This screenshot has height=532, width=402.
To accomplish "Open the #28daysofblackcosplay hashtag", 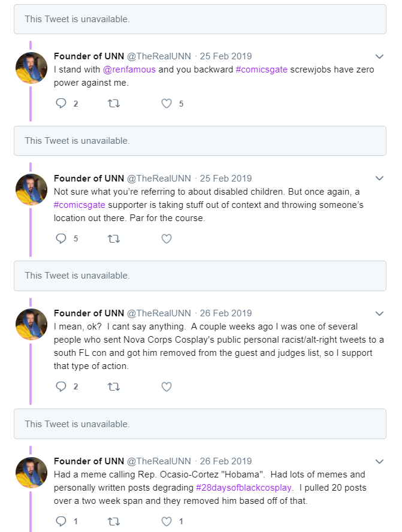I will click(x=244, y=488).
